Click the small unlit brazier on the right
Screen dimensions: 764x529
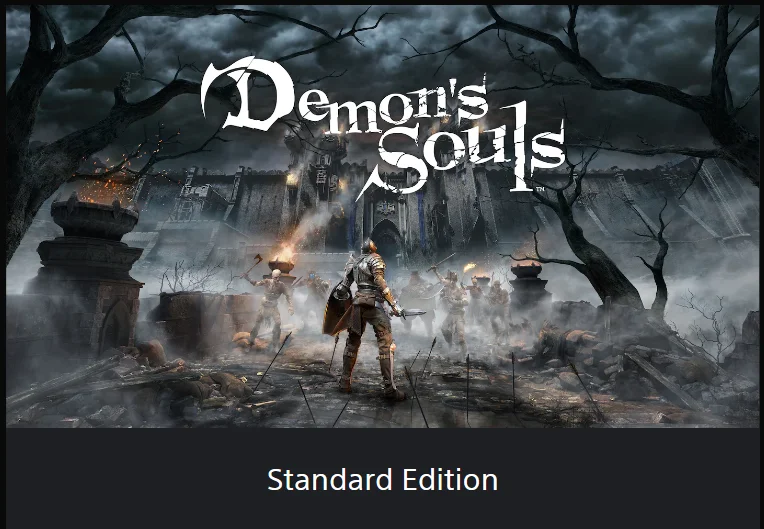(526, 269)
